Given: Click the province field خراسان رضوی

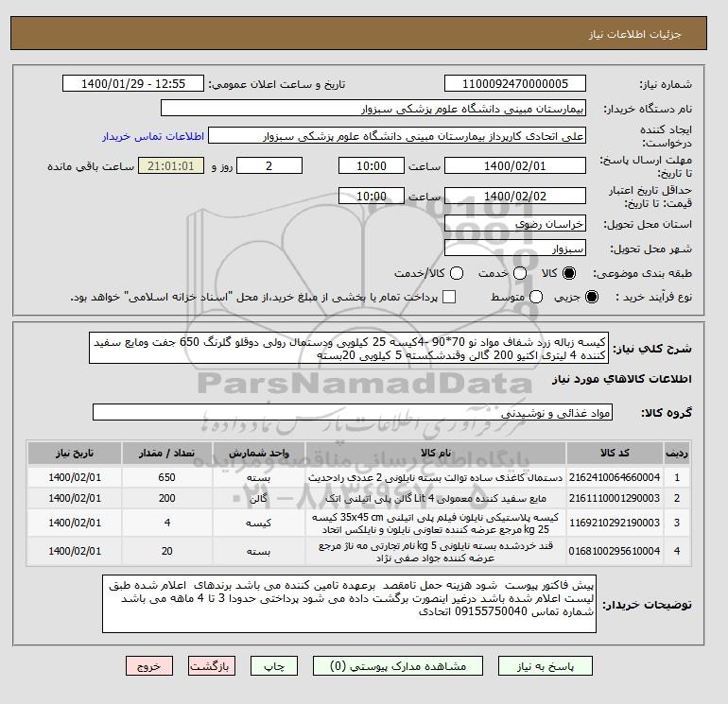Looking at the screenshot, I should pos(515,224).
